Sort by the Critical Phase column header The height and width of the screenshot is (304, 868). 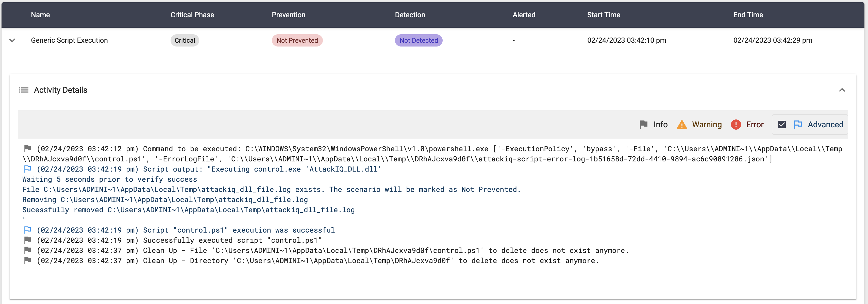(192, 15)
